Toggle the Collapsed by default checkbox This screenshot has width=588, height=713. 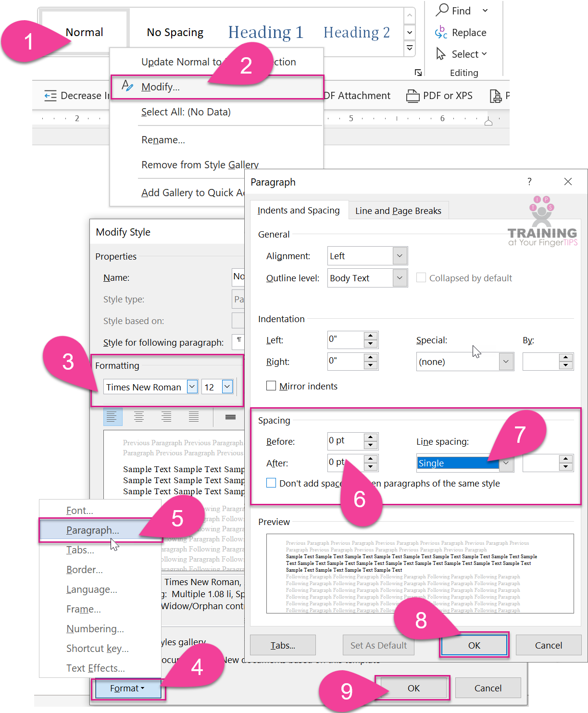pyautogui.click(x=421, y=277)
